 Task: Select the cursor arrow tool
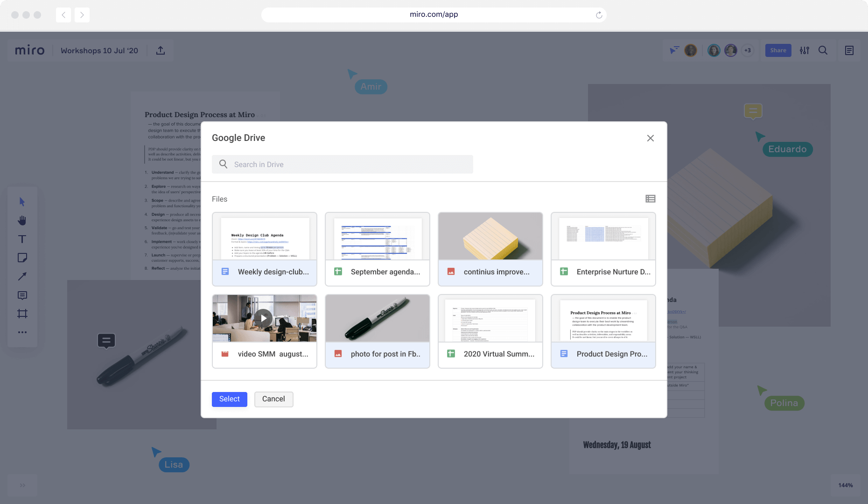click(22, 202)
